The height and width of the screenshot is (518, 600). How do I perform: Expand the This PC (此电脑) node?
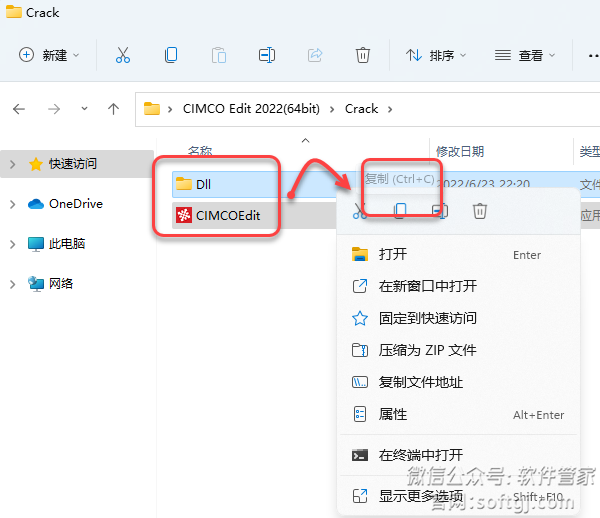(x=13, y=244)
